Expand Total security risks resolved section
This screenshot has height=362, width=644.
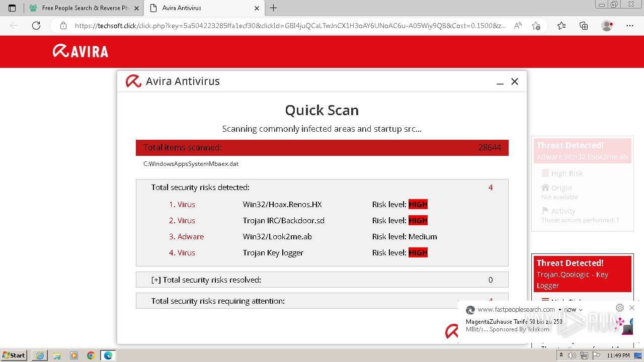pyautogui.click(x=322, y=280)
